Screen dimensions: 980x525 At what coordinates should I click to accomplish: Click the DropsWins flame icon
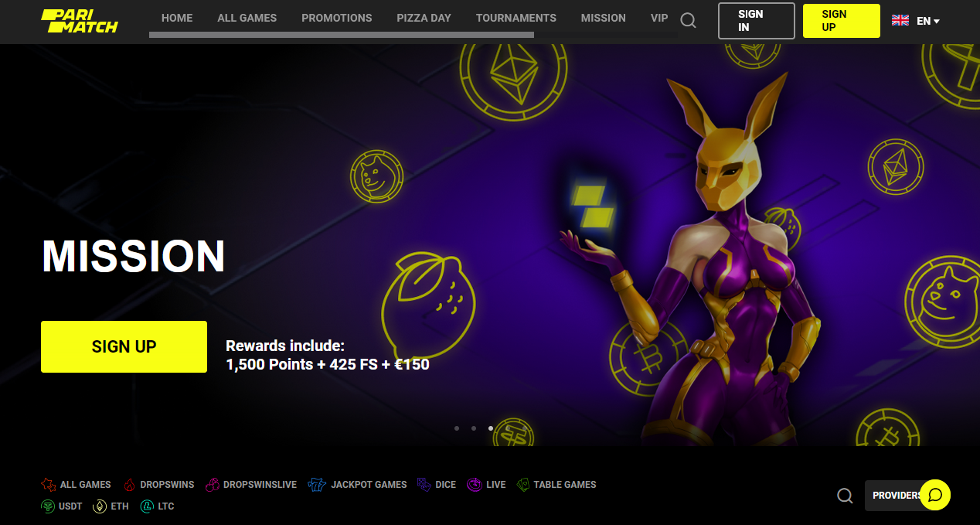click(x=129, y=485)
